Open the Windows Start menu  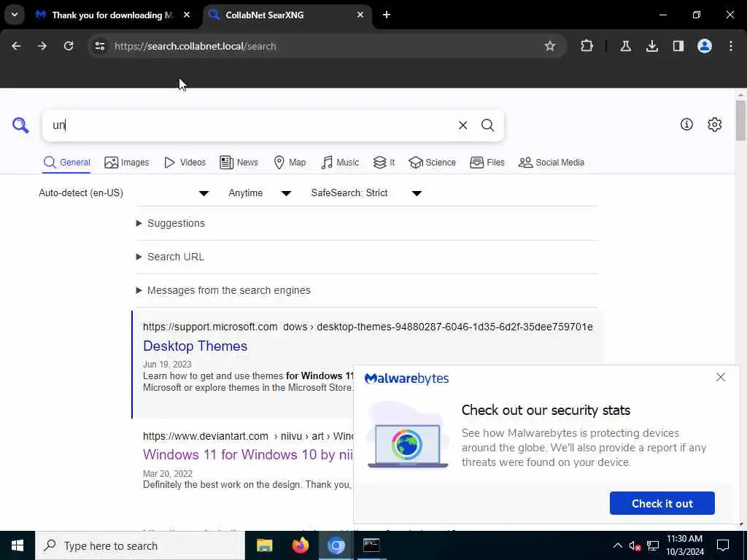click(18, 545)
